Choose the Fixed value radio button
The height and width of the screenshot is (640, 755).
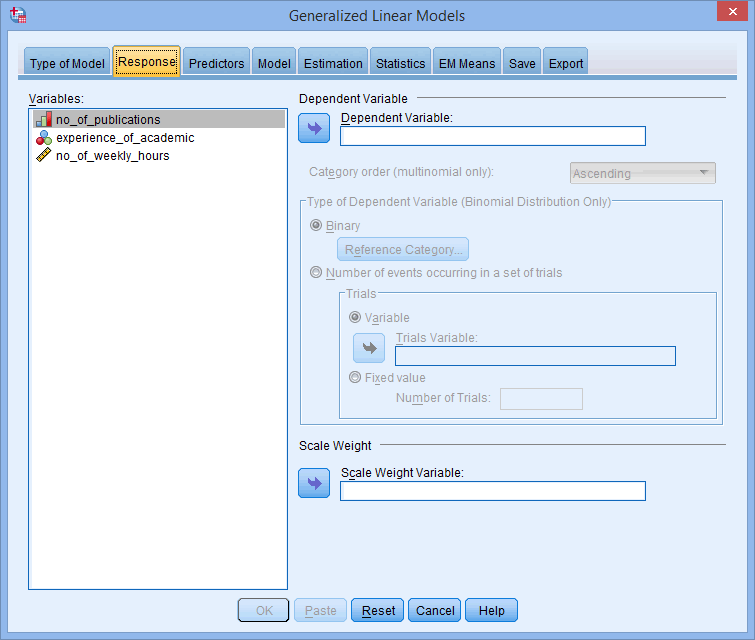point(355,378)
